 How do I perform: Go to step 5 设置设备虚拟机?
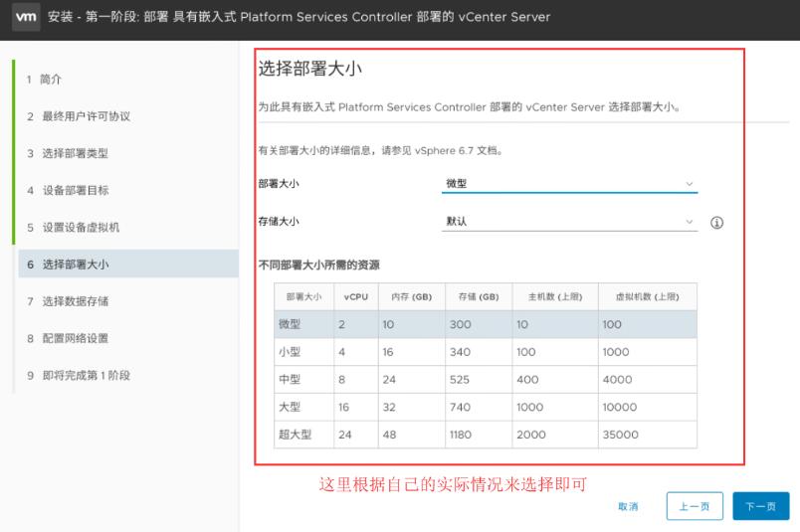coord(73,227)
